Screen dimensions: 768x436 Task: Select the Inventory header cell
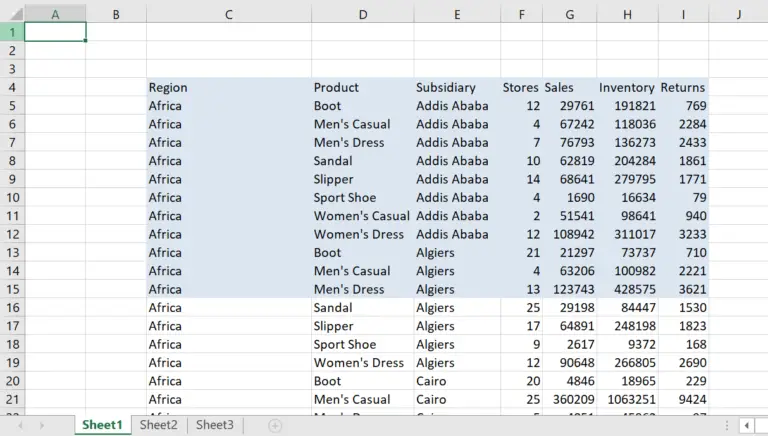(627, 87)
